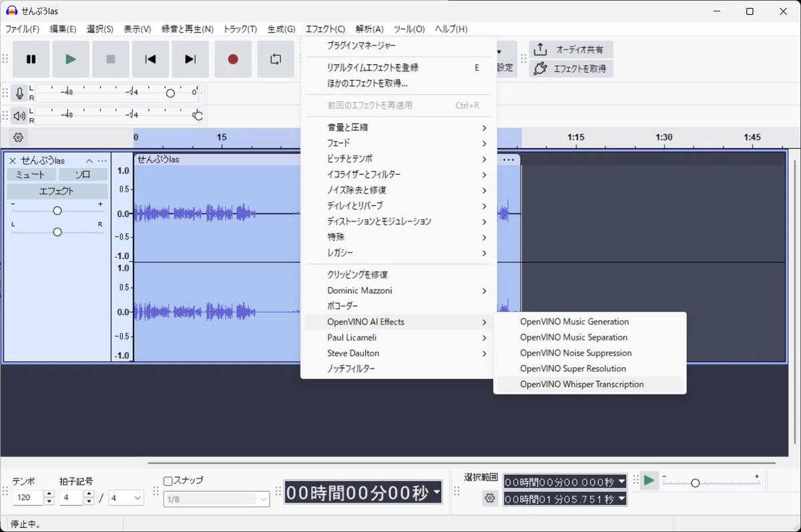This screenshot has width=801, height=532.
Task: Solo the track with ソロ button
Action: click(x=83, y=175)
